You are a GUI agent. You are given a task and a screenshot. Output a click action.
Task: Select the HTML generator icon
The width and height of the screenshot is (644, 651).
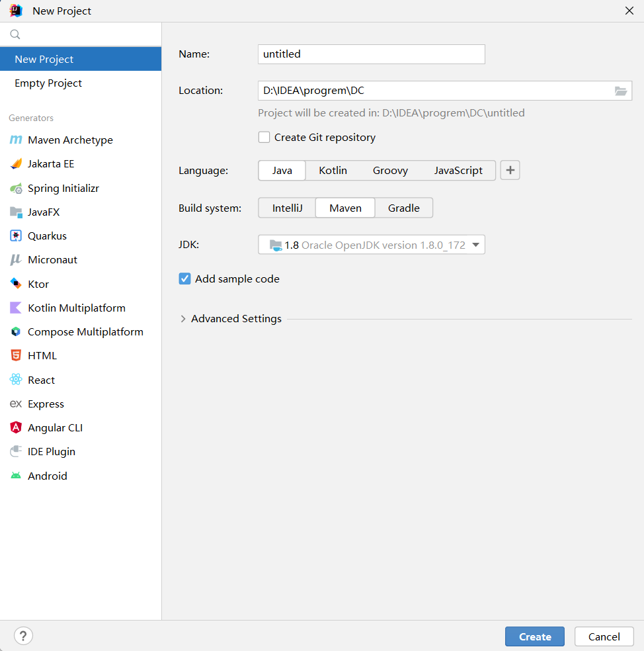pos(16,355)
